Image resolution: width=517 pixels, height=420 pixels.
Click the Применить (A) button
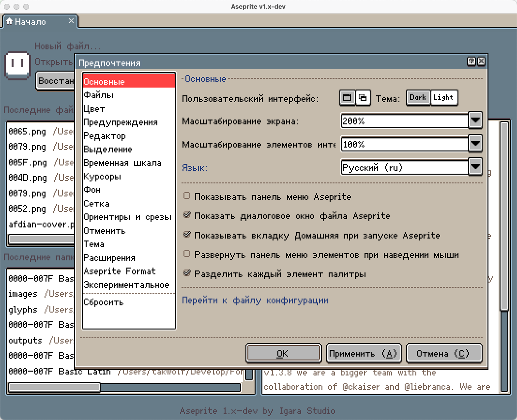(364, 353)
